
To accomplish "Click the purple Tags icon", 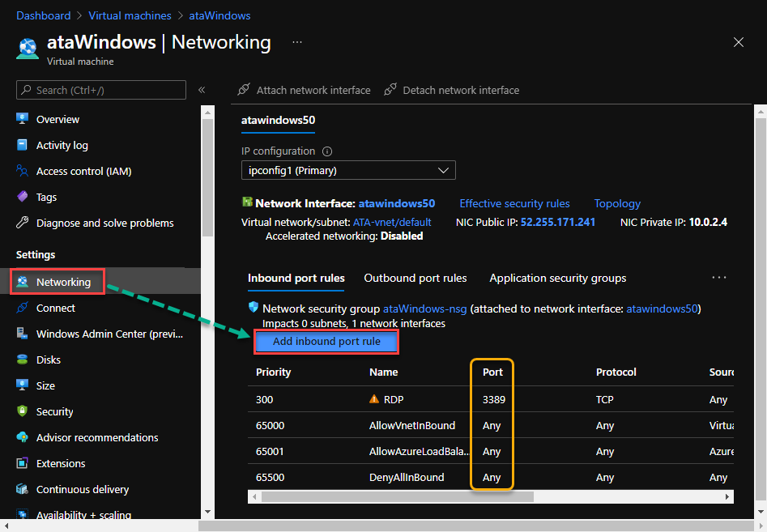I will [22, 197].
